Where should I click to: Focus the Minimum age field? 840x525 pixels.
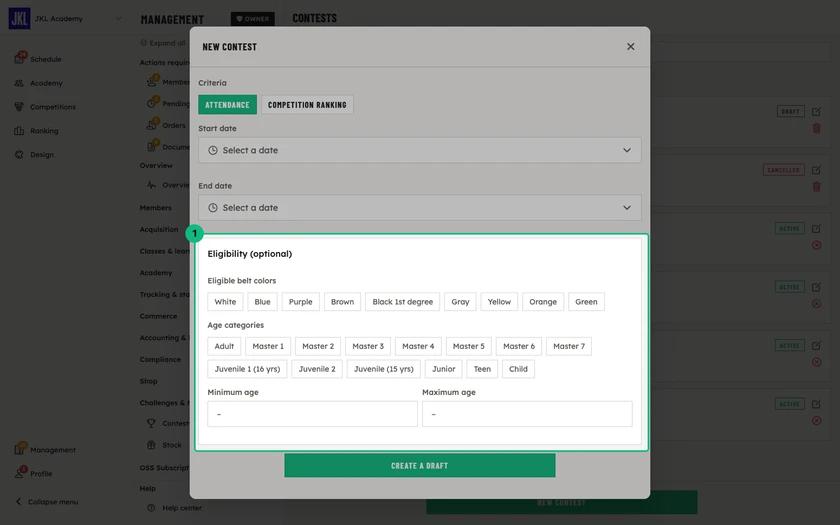point(312,414)
